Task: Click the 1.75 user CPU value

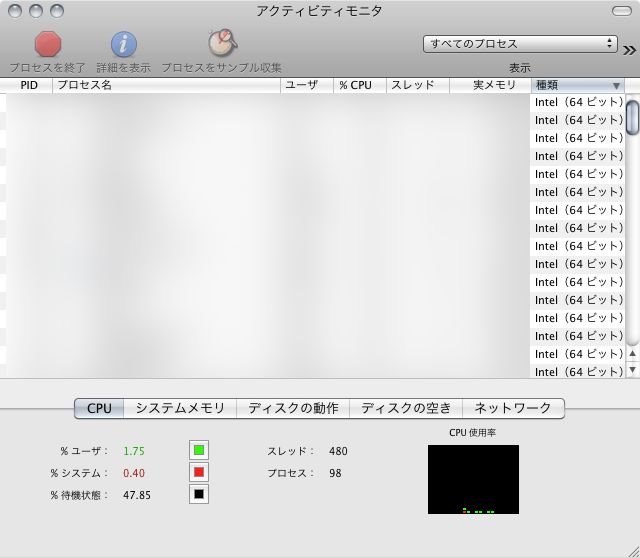Action: [134, 451]
